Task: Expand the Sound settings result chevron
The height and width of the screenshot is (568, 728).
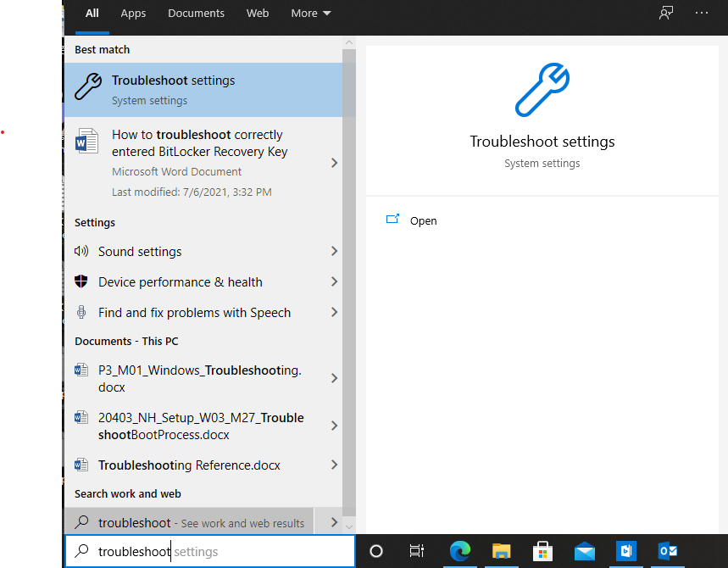Action: pos(335,251)
